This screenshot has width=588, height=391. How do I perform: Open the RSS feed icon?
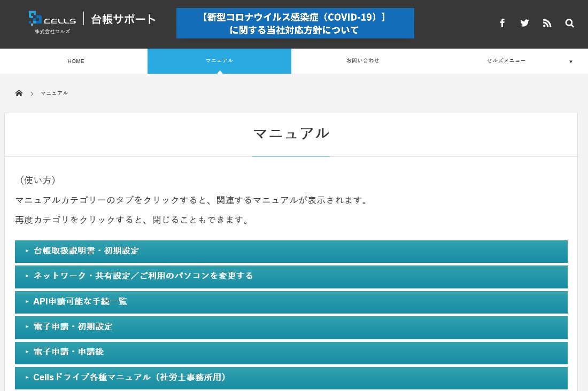547,24
